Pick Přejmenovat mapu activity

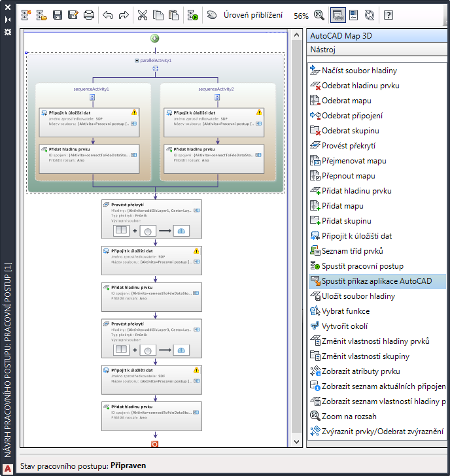(x=377, y=161)
